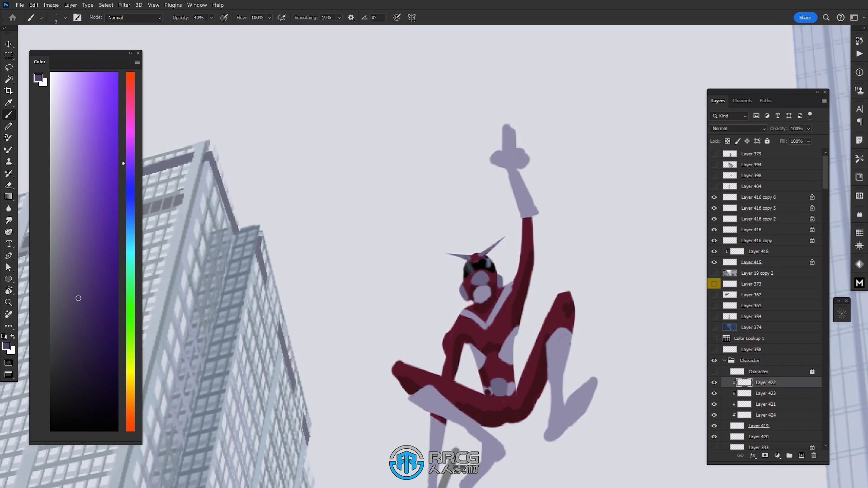Select the Clone Stamp tool

pyautogui.click(x=9, y=161)
